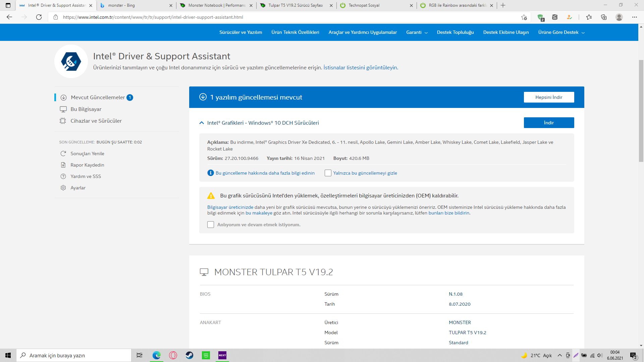Open the Sürücüler ve Yazılım menu item

click(x=240, y=33)
